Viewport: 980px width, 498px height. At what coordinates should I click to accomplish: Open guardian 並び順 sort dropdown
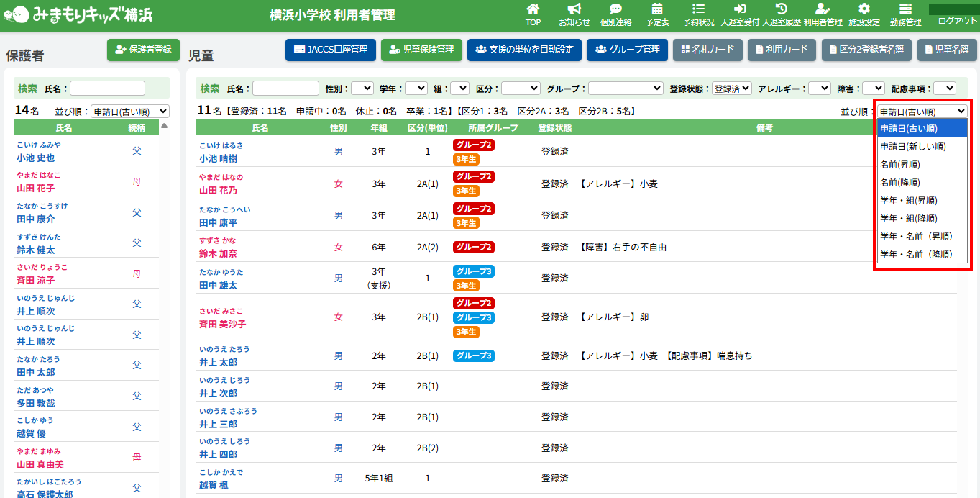coord(130,112)
